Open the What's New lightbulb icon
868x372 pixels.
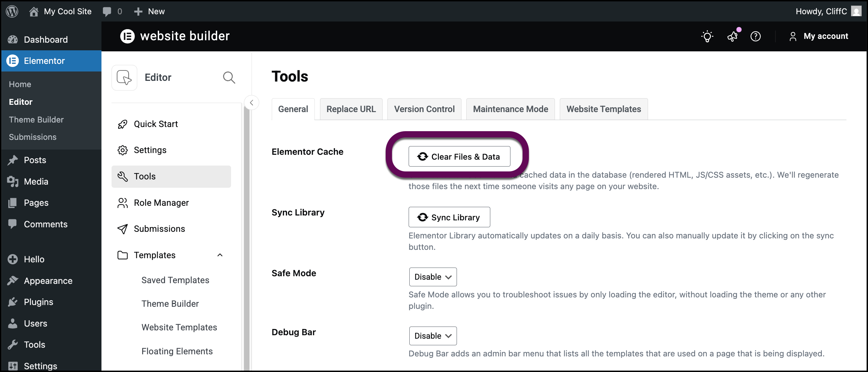[707, 36]
